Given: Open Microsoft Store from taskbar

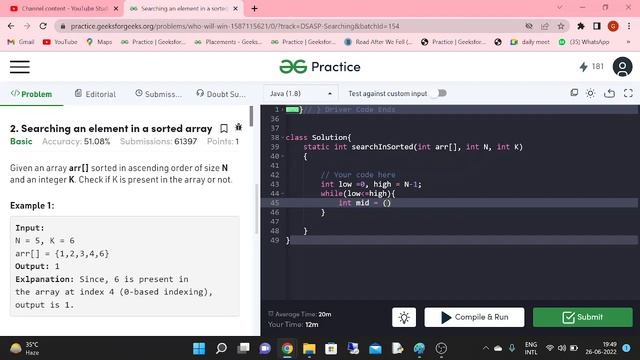Looking at the screenshot, I should pyautogui.click(x=331, y=349).
